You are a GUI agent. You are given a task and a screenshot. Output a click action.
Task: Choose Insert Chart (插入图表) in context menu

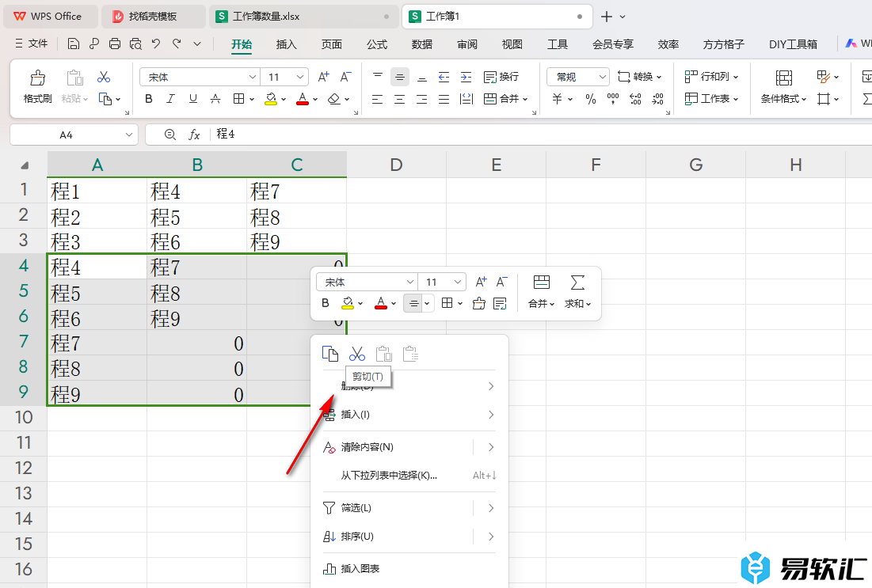coord(409,568)
